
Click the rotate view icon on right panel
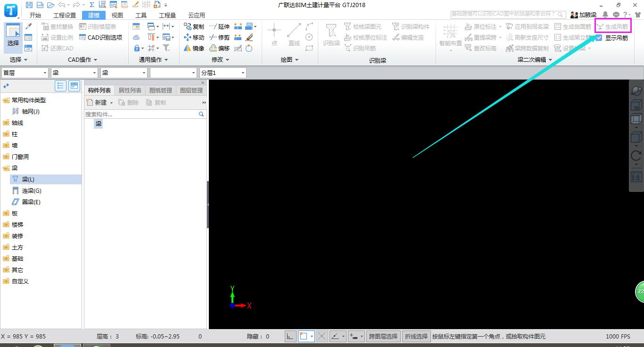tap(636, 155)
